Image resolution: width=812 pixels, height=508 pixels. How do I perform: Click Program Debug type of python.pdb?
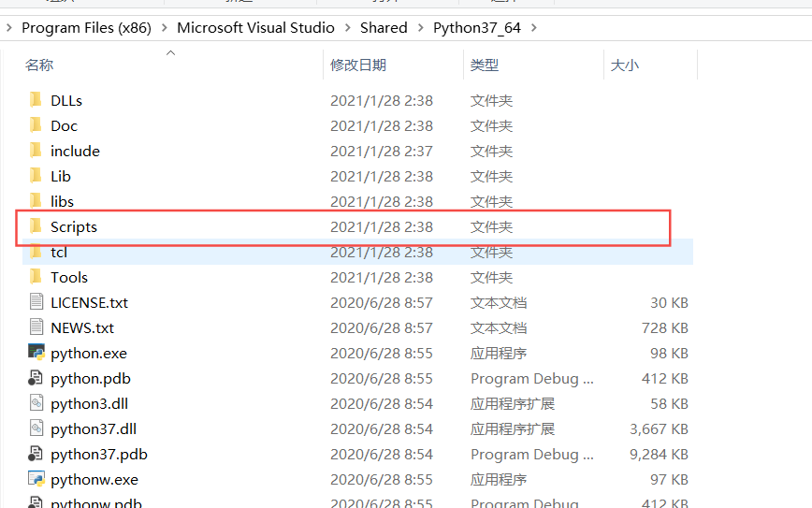click(532, 379)
